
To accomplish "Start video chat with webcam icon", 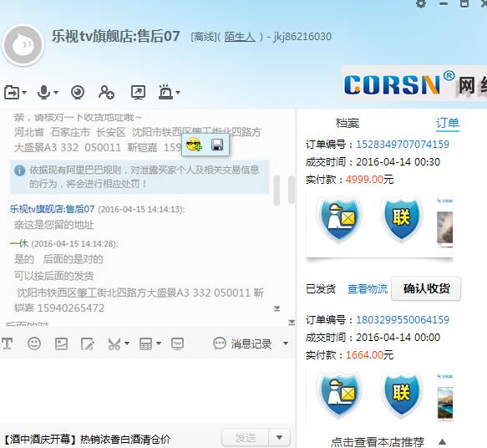I will (78, 92).
